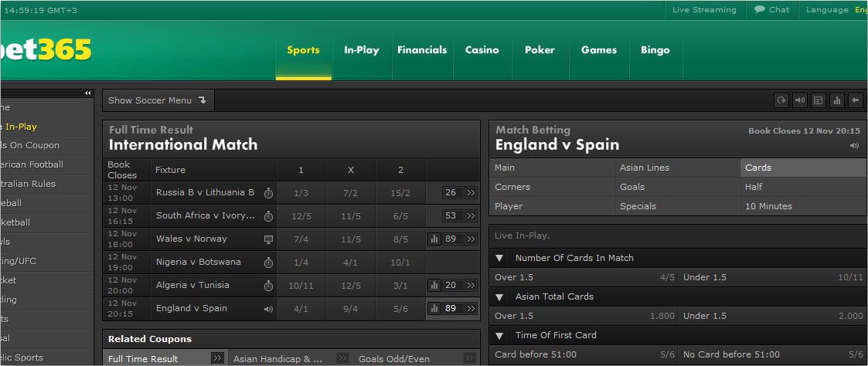Open the Financials tab
868x366 pixels.
click(x=422, y=50)
